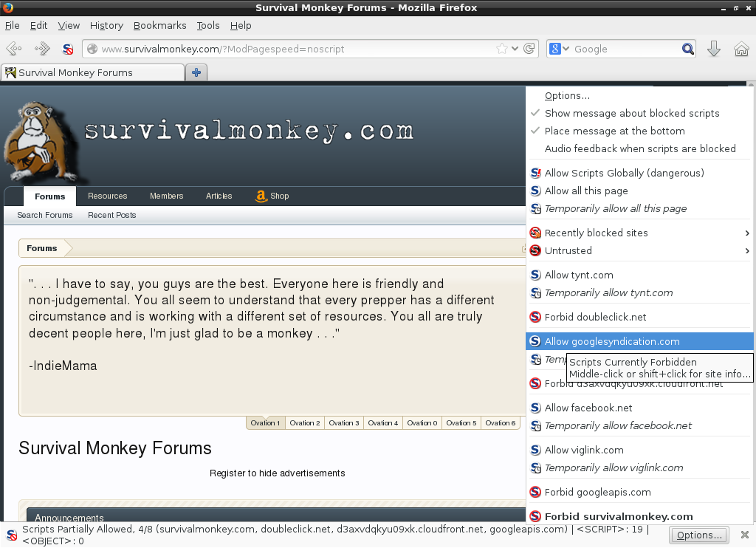Open the Edit menu
This screenshot has height=548, width=756.
click(x=38, y=26)
